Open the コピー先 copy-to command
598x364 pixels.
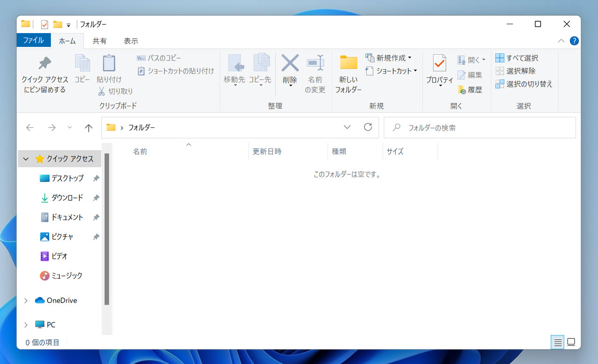click(x=260, y=70)
